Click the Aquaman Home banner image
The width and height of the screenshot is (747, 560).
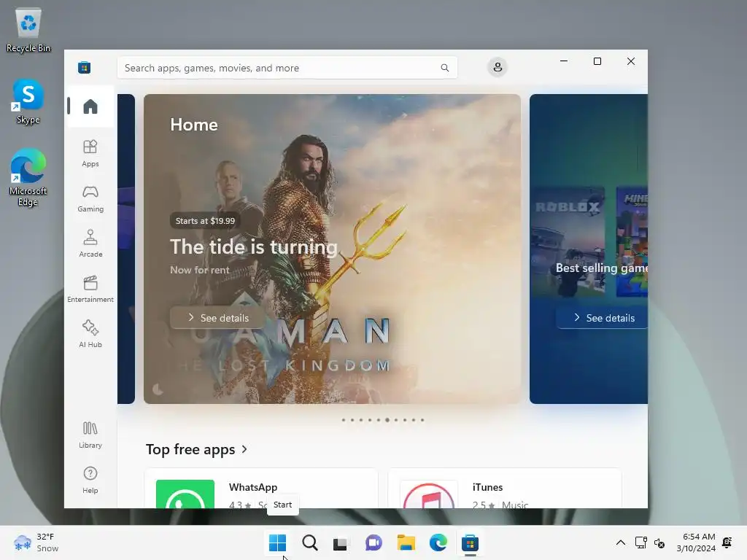click(332, 249)
